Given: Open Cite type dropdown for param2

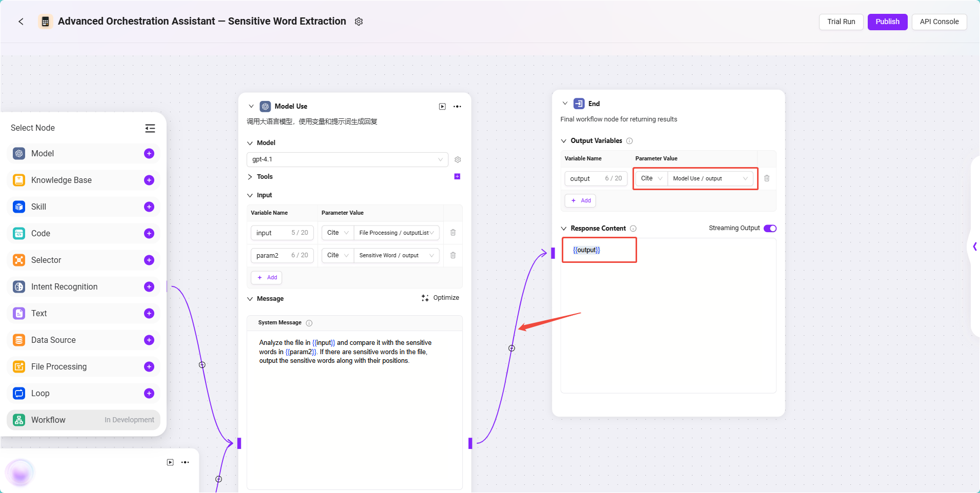Looking at the screenshot, I should click(338, 255).
